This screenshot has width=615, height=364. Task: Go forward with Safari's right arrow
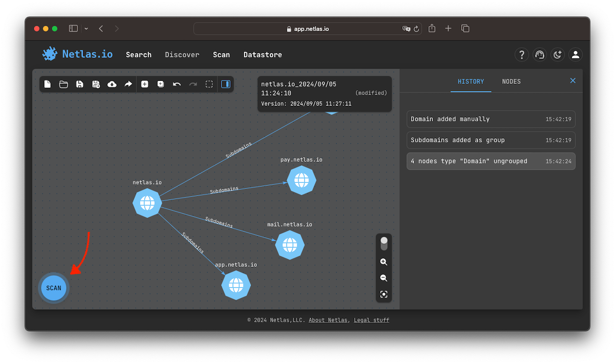click(117, 29)
